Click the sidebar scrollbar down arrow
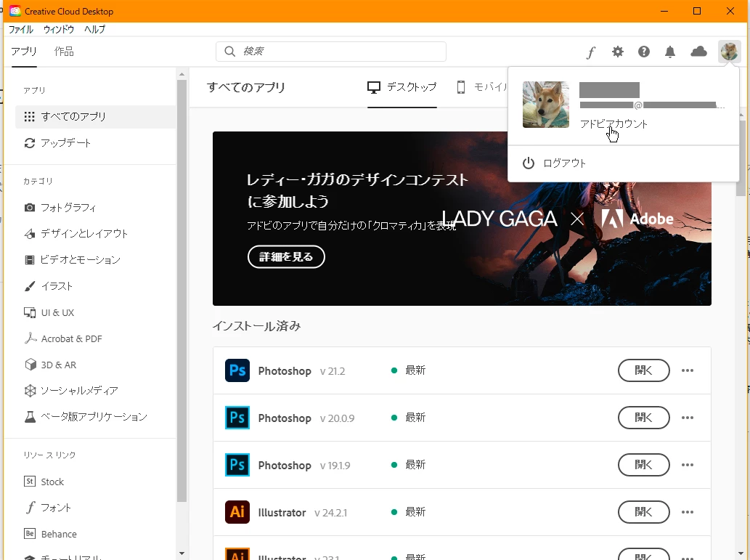 [182, 553]
